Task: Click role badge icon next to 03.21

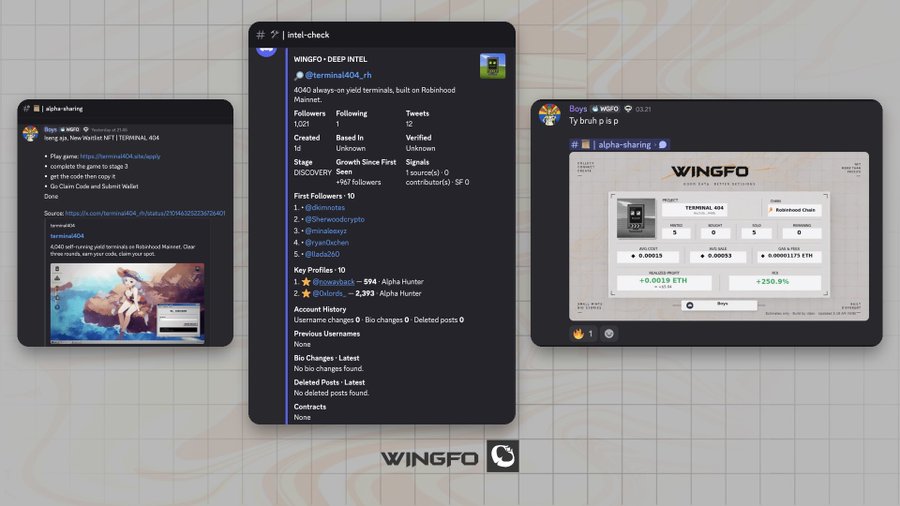Action: [x=628, y=109]
